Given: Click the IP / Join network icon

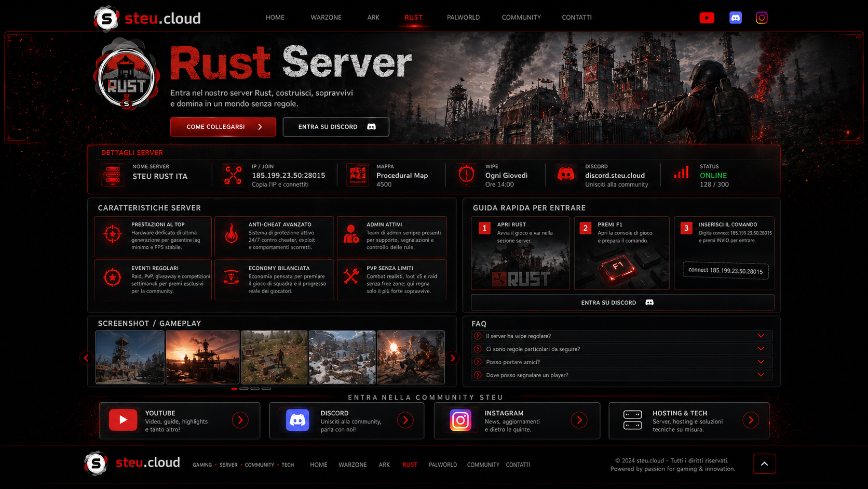Looking at the screenshot, I should (233, 175).
